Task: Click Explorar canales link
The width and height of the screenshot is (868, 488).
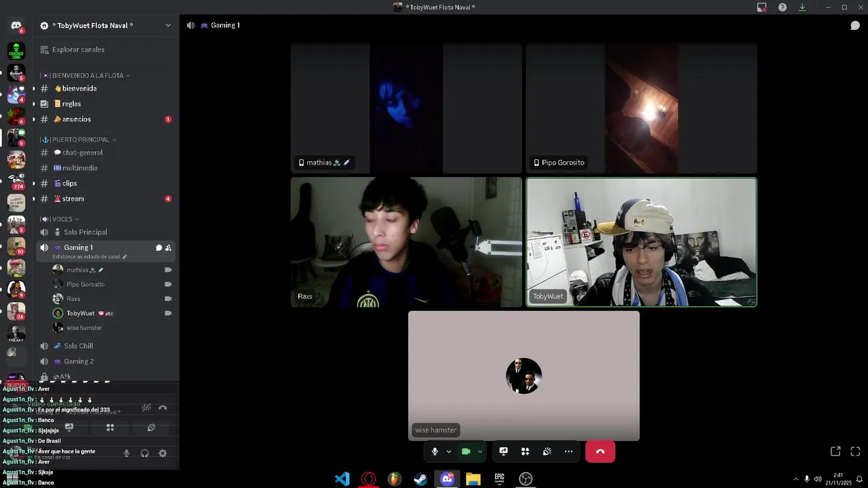Action: pos(78,49)
